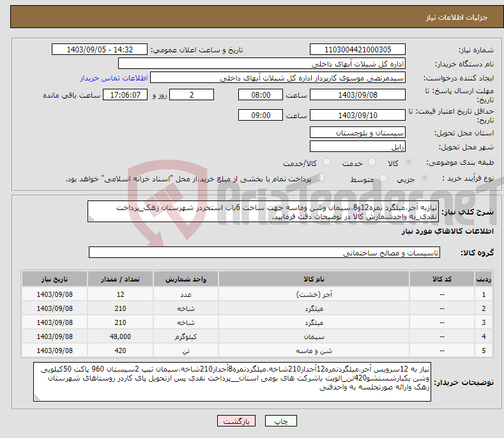
Task: Click the quantity 48,000 cell
Action: point(120,336)
